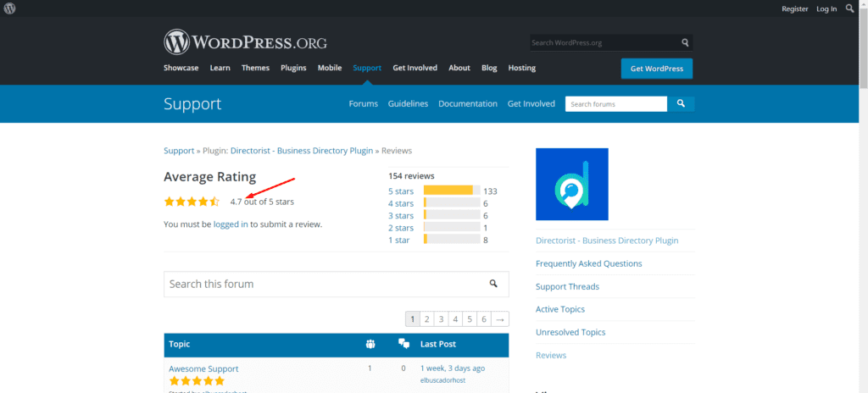
Task: Select the Mobile menu item
Action: pyautogui.click(x=330, y=68)
